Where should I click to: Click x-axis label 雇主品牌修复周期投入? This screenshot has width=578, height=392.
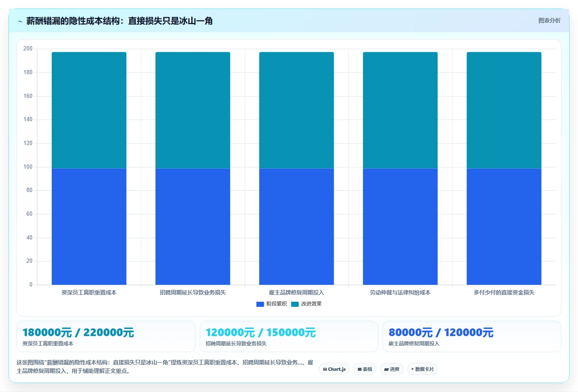(296, 292)
